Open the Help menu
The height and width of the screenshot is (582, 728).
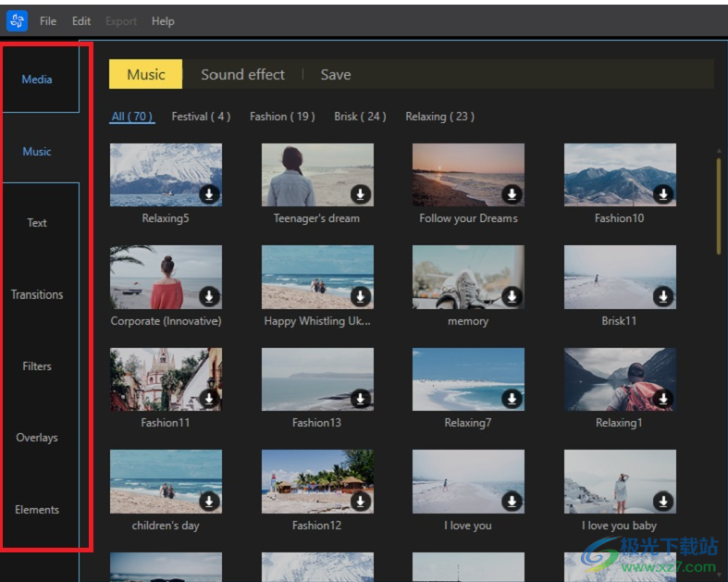point(163,21)
